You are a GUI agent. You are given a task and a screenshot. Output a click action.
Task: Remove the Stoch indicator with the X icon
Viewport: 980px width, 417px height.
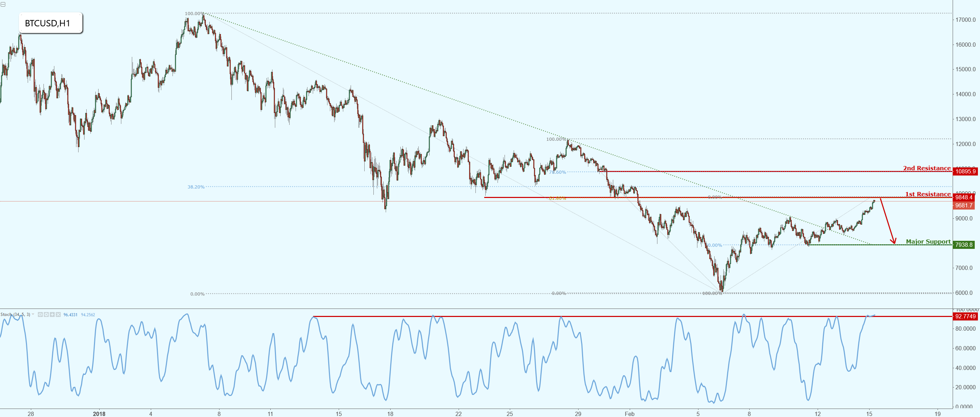pyautogui.click(x=58, y=315)
